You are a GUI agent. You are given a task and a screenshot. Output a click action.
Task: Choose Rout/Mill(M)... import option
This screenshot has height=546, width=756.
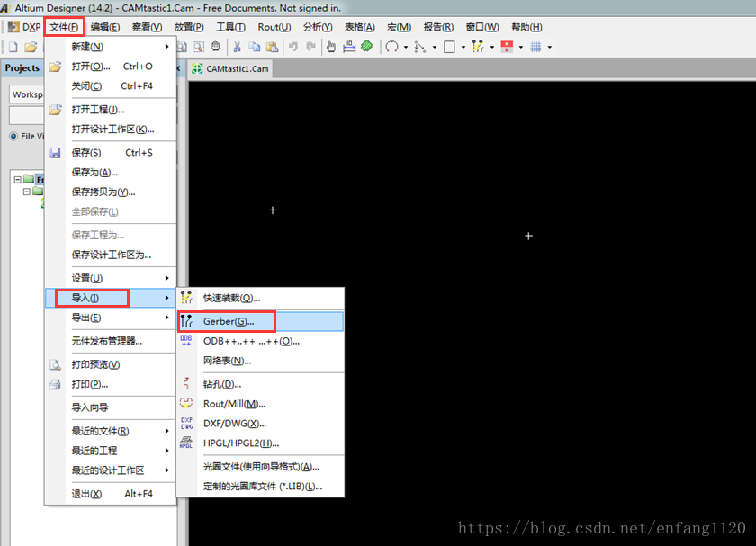[260, 403]
